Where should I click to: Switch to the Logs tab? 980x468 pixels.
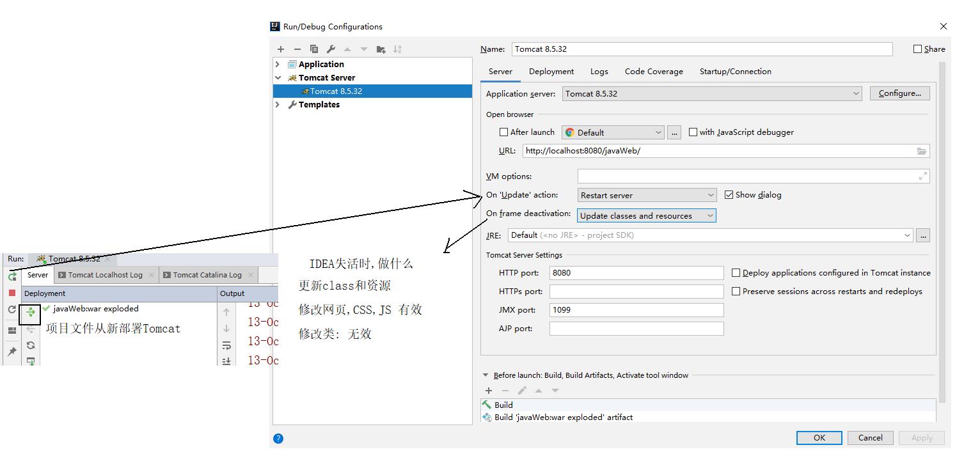click(599, 72)
